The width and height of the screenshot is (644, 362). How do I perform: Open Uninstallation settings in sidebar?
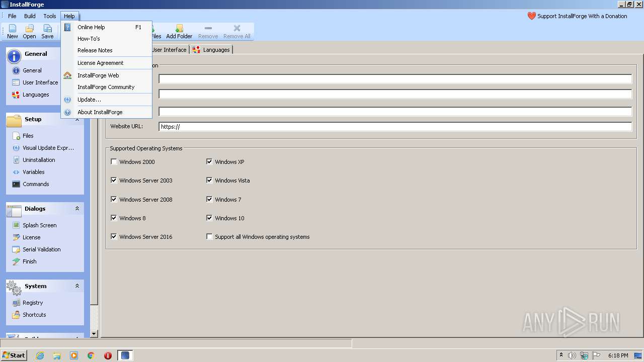tap(33, 160)
